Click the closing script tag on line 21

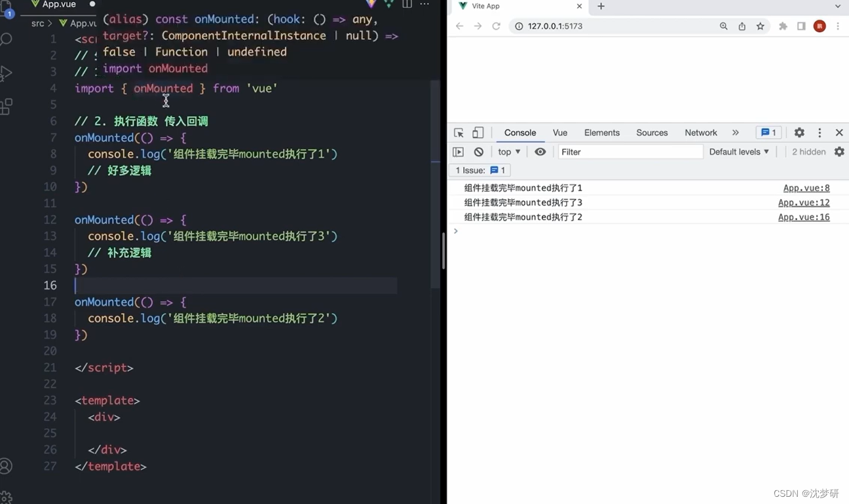104,368
